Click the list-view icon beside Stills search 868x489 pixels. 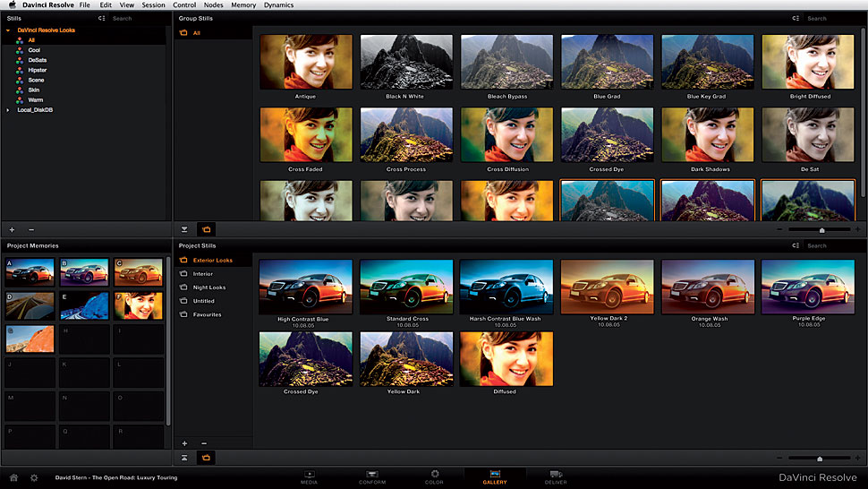(102, 18)
